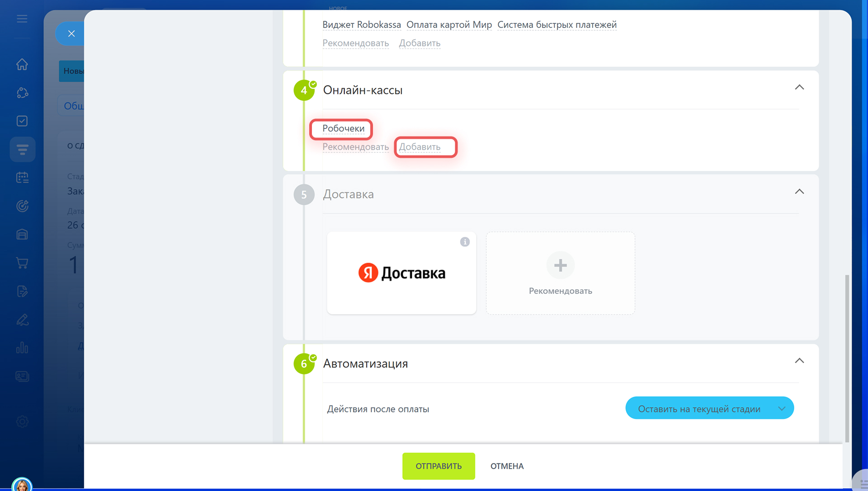The height and width of the screenshot is (491, 868).
Task: Collapse the Автоматизация section
Action: pos(799,361)
